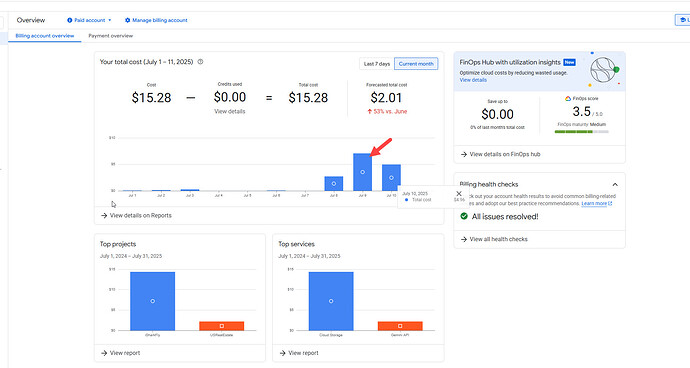The height and width of the screenshot is (368, 690).
Task: Open View details under Credits used
Action: point(230,111)
